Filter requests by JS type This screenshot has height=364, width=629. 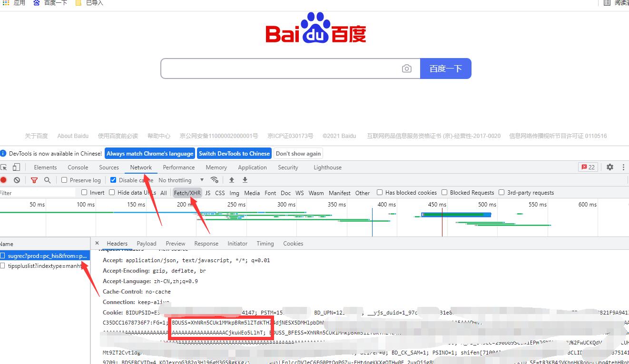[x=208, y=193]
